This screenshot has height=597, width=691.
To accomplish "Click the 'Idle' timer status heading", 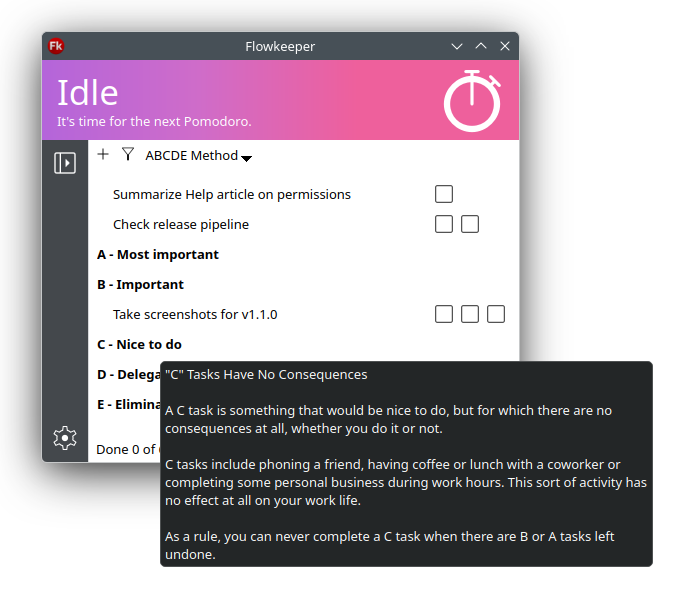I will click(88, 93).
